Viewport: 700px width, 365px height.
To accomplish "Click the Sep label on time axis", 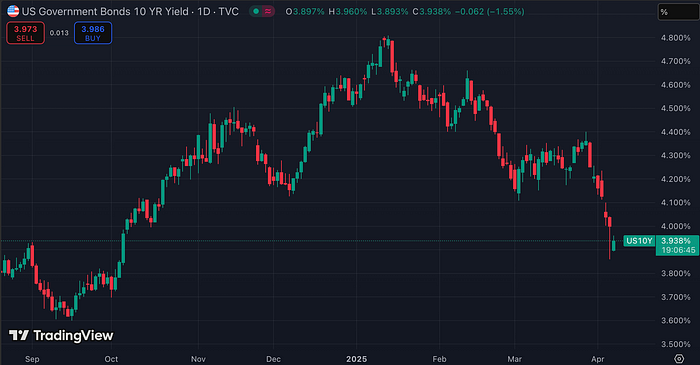I will [32, 359].
